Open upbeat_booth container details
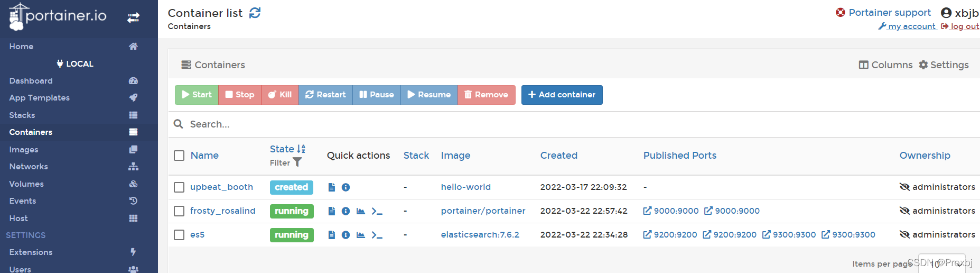The height and width of the screenshot is (273, 980). click(221, 187)
